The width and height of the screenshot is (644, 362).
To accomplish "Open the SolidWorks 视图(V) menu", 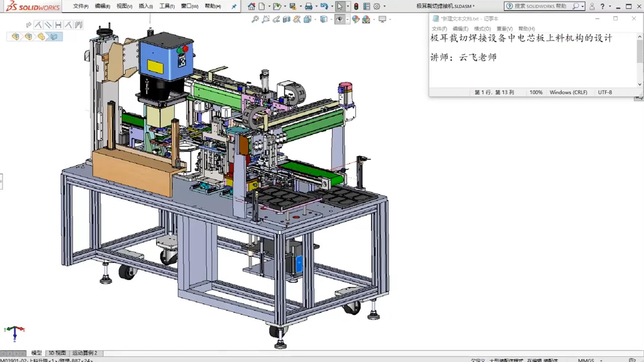I will (124, 6).
